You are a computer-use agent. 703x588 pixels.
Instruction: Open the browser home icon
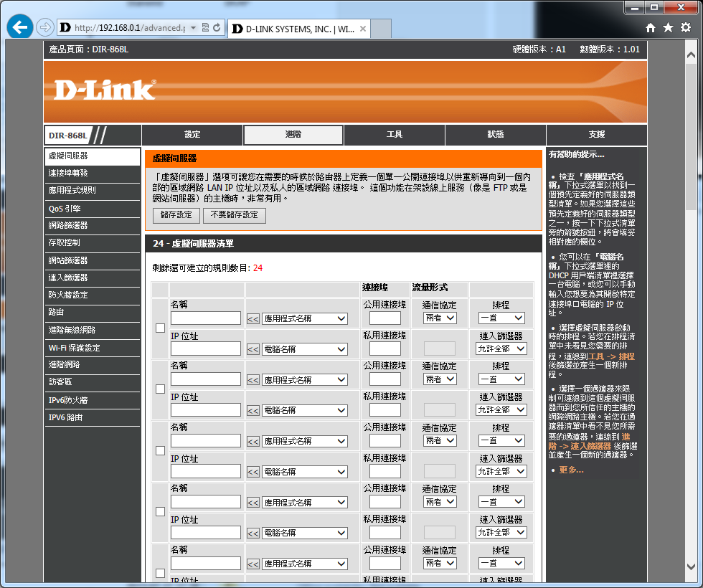(x=651, y=27)
